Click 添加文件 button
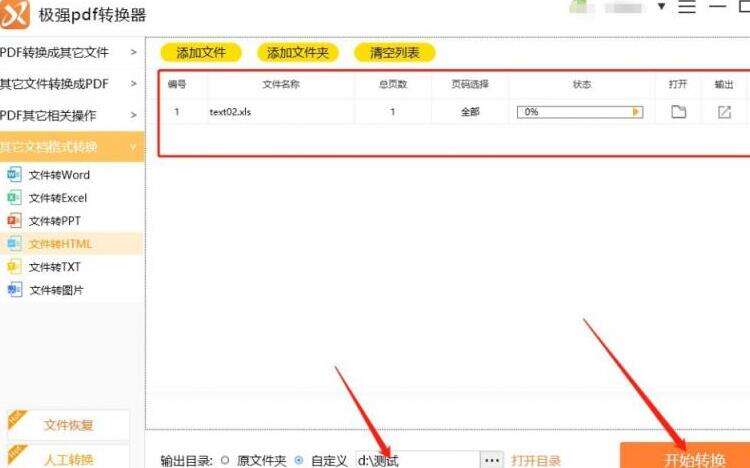This screenshot has height=468, width=750. (x=201, y=53)
